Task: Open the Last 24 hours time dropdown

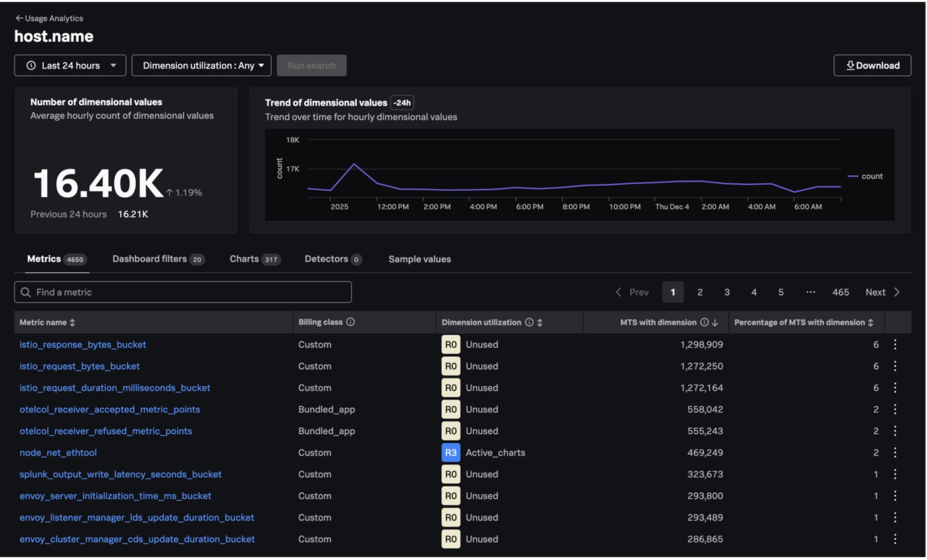Action: click(x=70, y=66)
